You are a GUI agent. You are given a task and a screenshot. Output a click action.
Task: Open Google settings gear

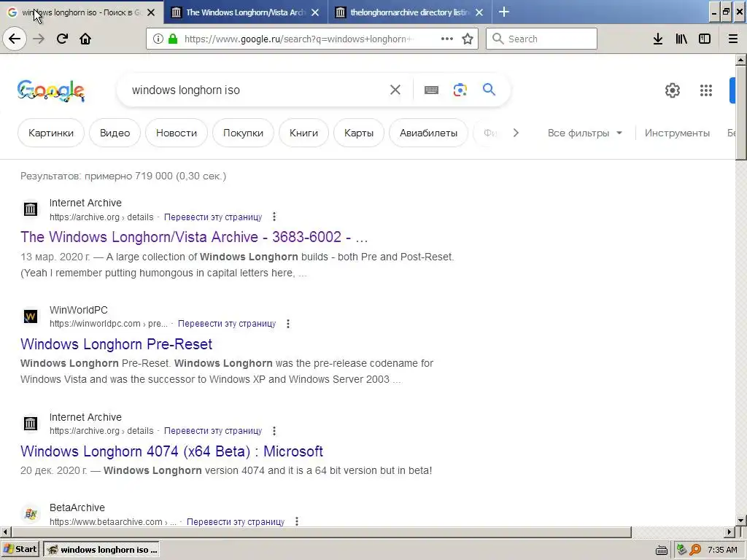pyautogui.click(x=672, y=90)
